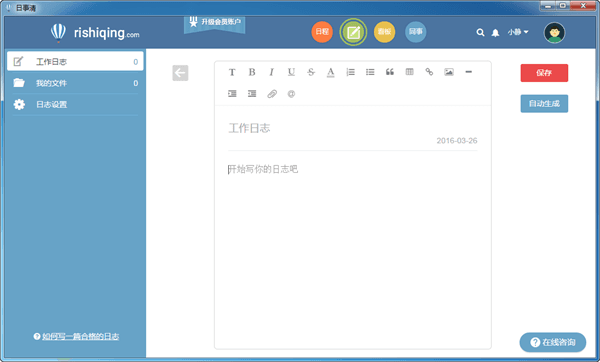The image size is (600, 362).
Task: Insert an image into the log
Action: pyautogui.click(x=449, y=72)
